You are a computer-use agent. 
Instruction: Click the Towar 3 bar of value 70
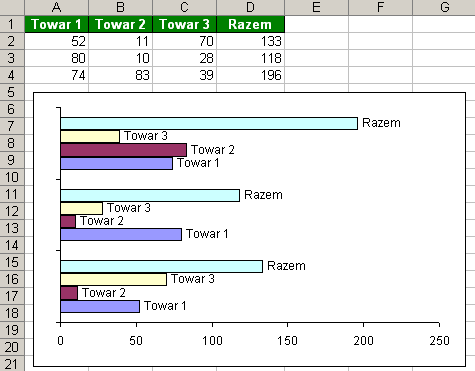point(113,279)
